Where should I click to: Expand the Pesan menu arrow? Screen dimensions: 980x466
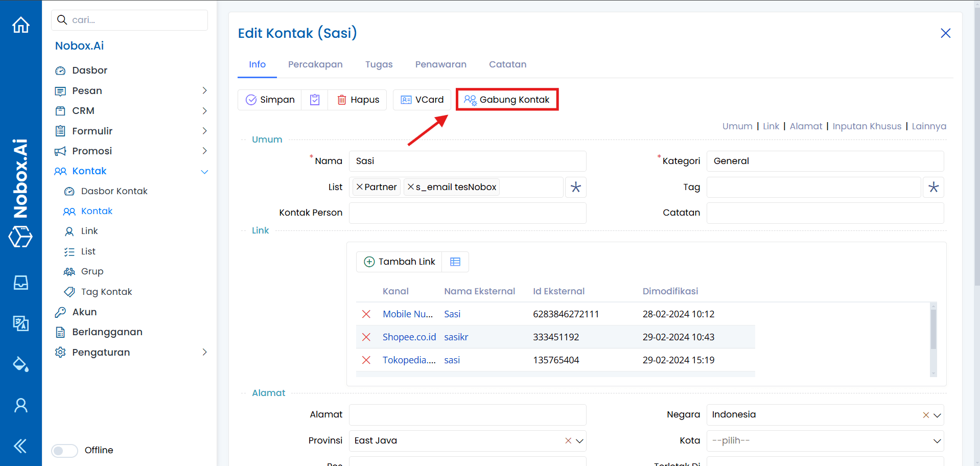click(204, 90)
